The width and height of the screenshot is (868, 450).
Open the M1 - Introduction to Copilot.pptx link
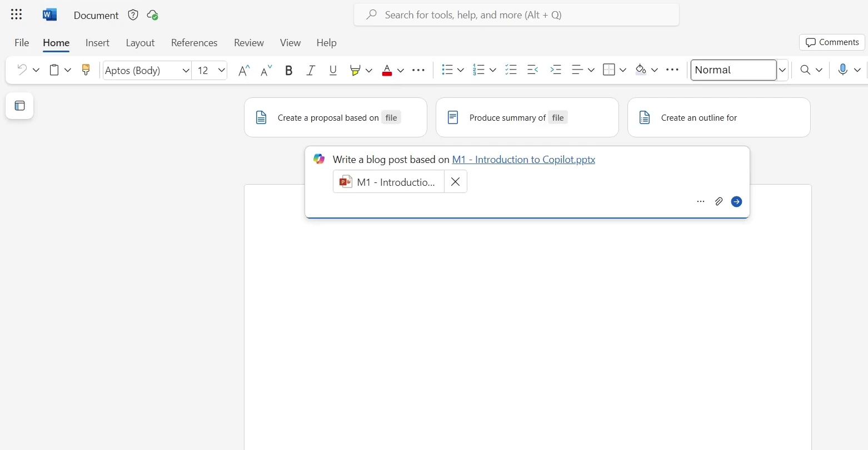(523, 160)
